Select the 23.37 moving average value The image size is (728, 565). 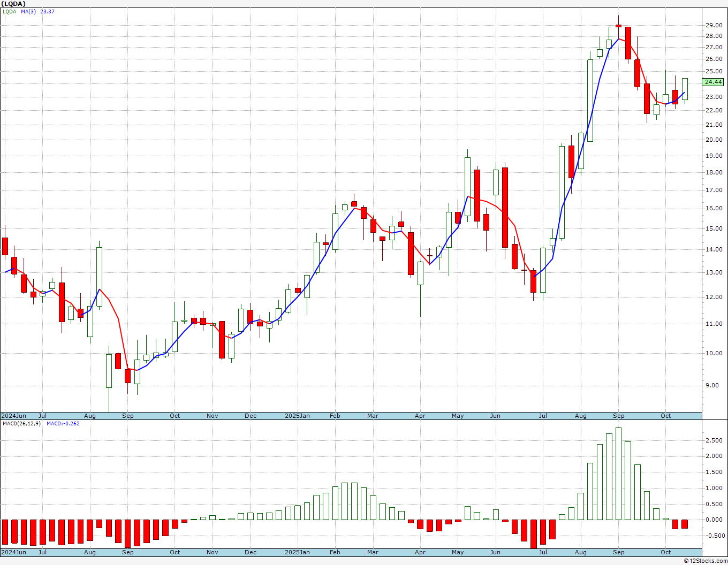click(48, 11)
